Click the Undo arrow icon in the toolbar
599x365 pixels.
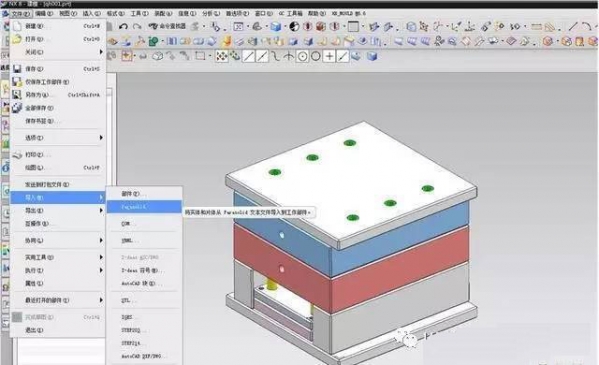point(123,26)
